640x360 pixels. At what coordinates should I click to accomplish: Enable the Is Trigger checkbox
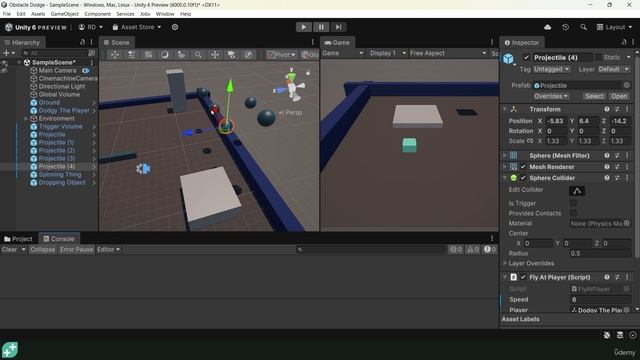coord(573,203)
